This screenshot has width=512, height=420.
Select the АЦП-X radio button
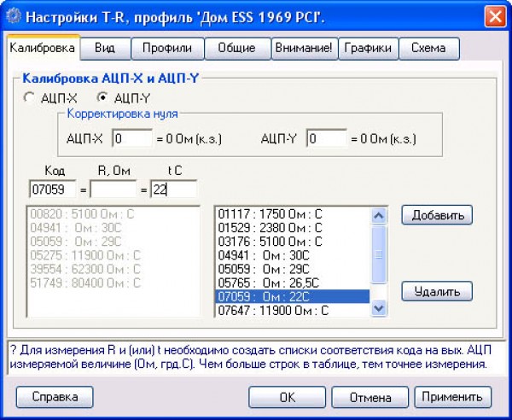pyautogui.click(x=31, y=97)
